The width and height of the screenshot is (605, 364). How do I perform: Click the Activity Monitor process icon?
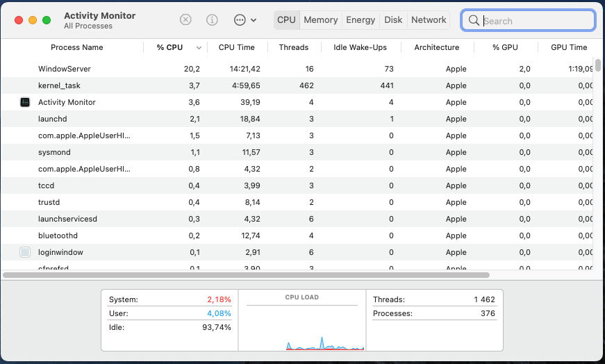coord(25,102)
